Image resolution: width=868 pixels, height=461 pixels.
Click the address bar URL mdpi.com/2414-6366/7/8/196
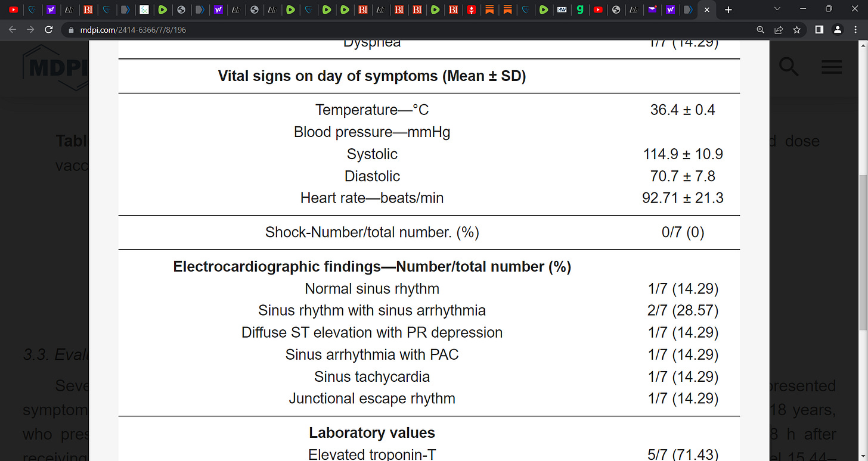(x=133, y=29)
